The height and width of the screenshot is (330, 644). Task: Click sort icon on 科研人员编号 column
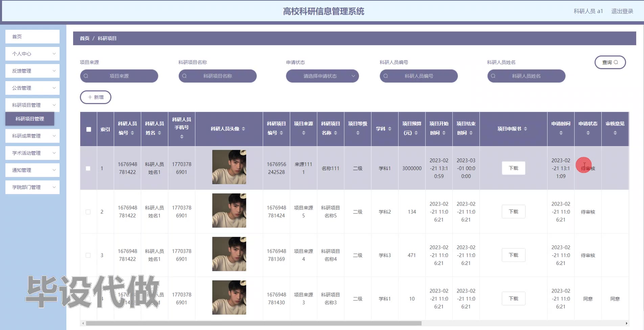[x=132, y=133]
